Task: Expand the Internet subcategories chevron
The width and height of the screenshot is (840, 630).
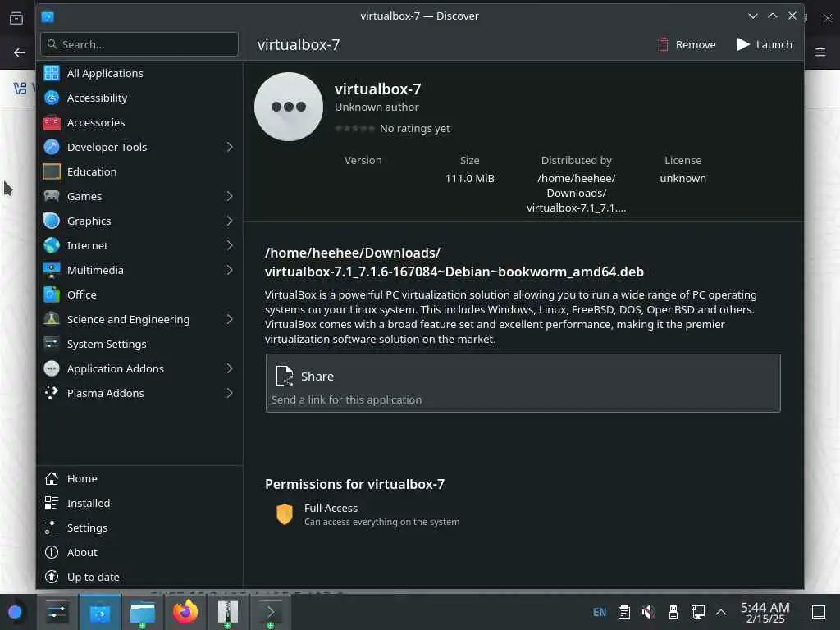Action: [230, 245]
